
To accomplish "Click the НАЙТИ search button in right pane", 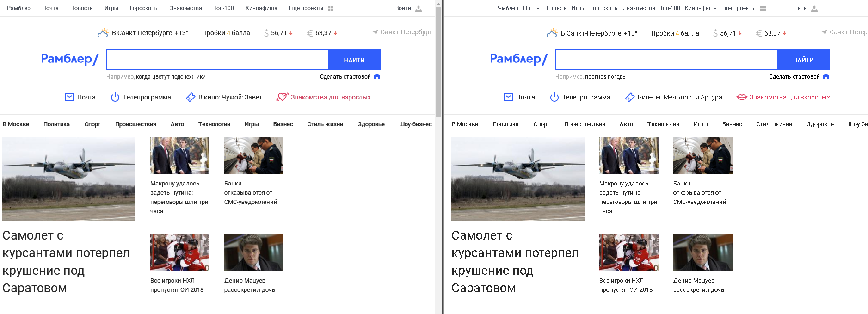I will click(803, 60).
